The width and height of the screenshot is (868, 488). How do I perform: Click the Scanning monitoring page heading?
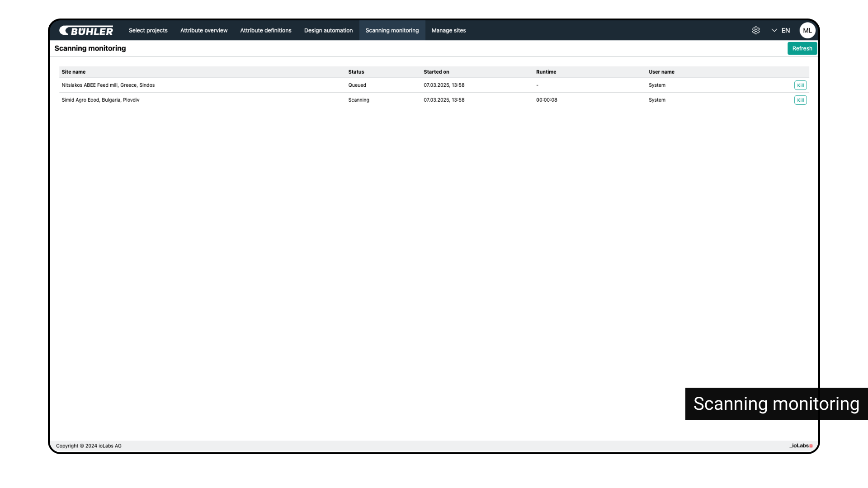(90, 48)
